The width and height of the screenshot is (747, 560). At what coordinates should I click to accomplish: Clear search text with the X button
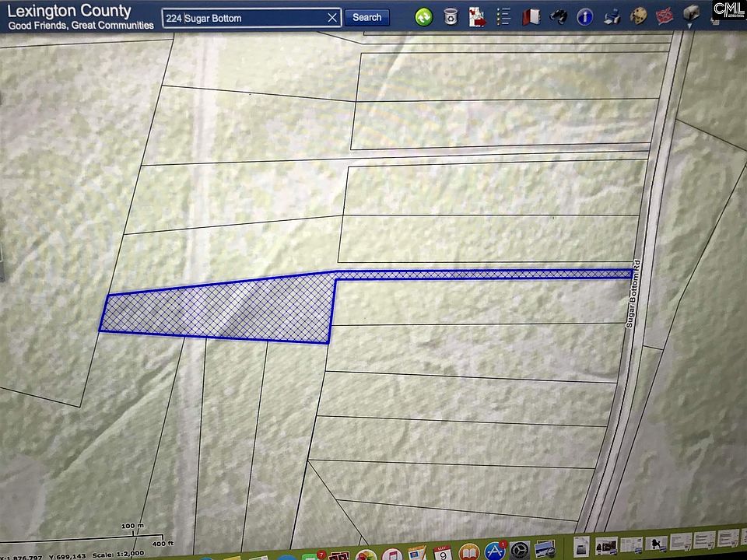tap(332, 18)
